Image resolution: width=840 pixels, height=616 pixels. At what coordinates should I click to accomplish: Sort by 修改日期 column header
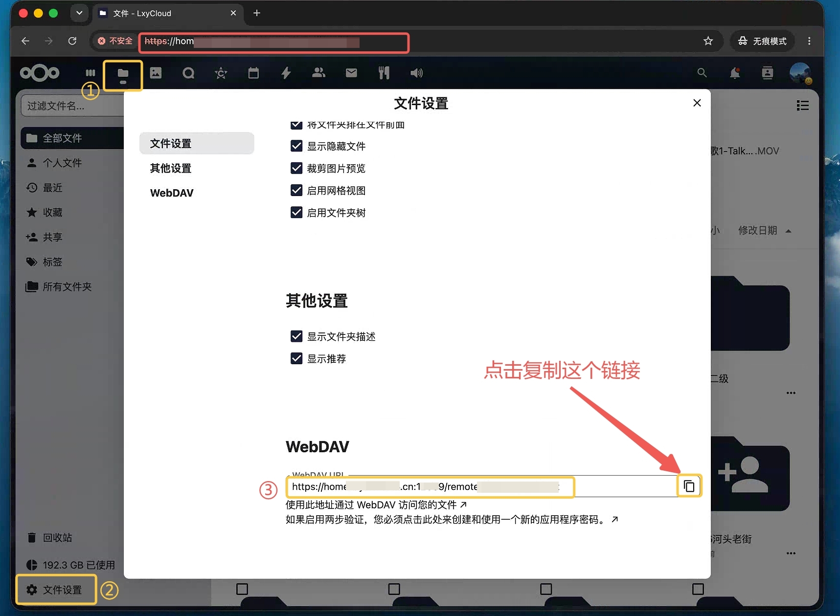click(764, 230)
